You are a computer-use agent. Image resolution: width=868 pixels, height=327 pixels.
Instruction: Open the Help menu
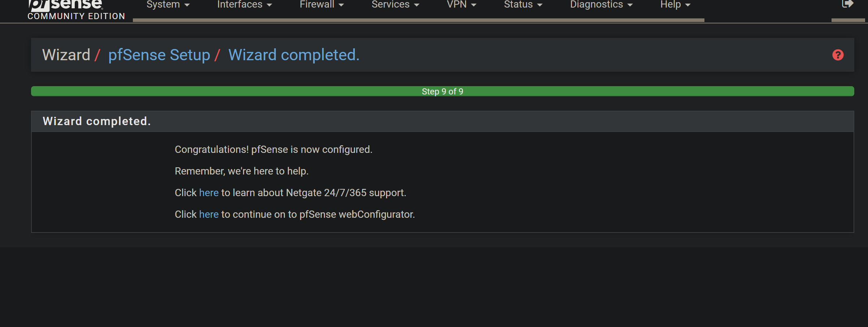point(675,5)
